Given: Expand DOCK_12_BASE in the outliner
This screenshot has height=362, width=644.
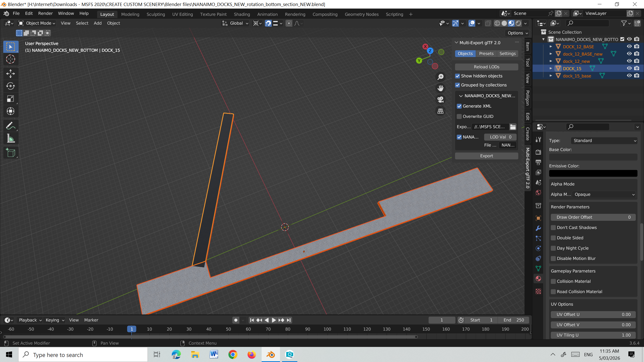Looking at the screenshot, I should [x=551, y=47].
